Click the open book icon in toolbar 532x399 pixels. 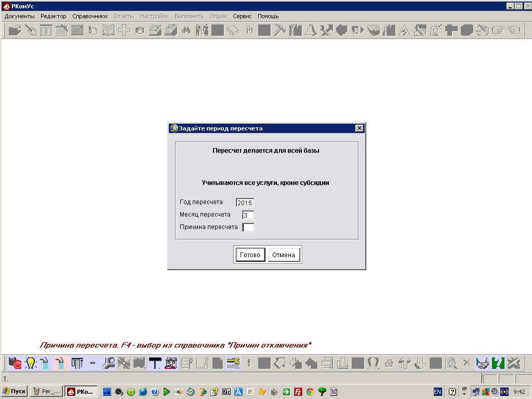[109, 30]
